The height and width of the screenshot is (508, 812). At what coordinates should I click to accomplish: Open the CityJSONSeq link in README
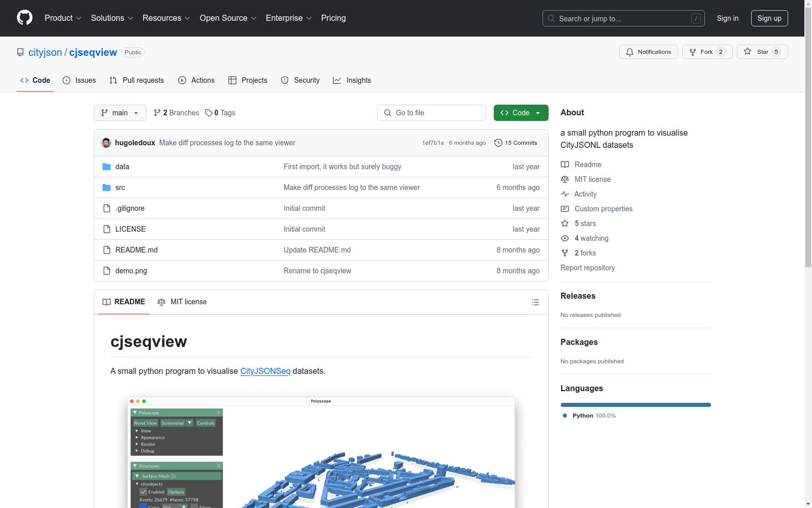[265, 371]
